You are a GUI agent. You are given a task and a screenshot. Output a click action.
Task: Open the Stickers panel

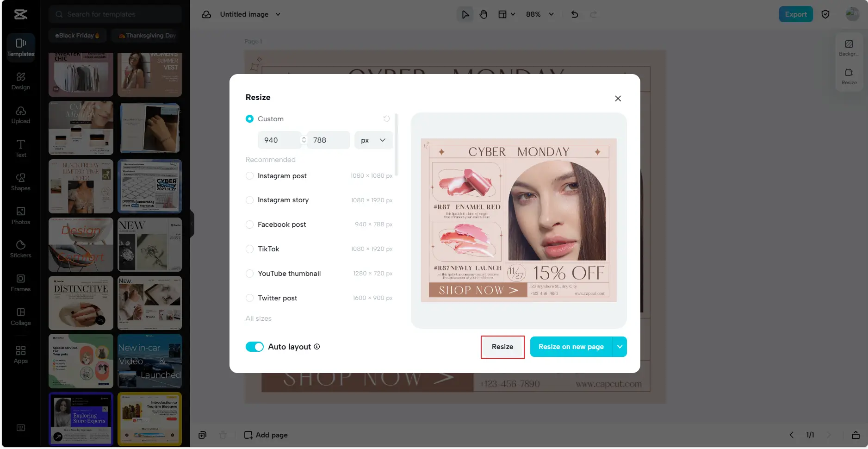click(20, 249)
